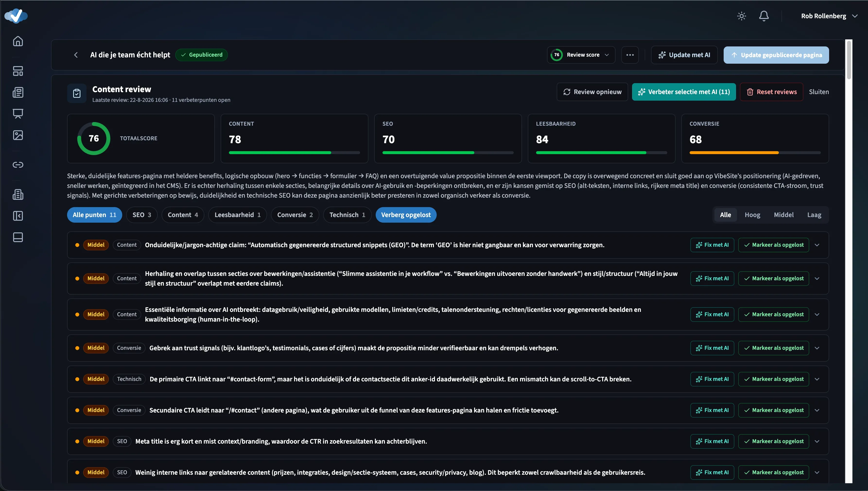This screenshot has height=491, width=868.
Task: Click the Leesbaarheid 84 progress bar
Action: pyautogui.click(x=601, y=153)
